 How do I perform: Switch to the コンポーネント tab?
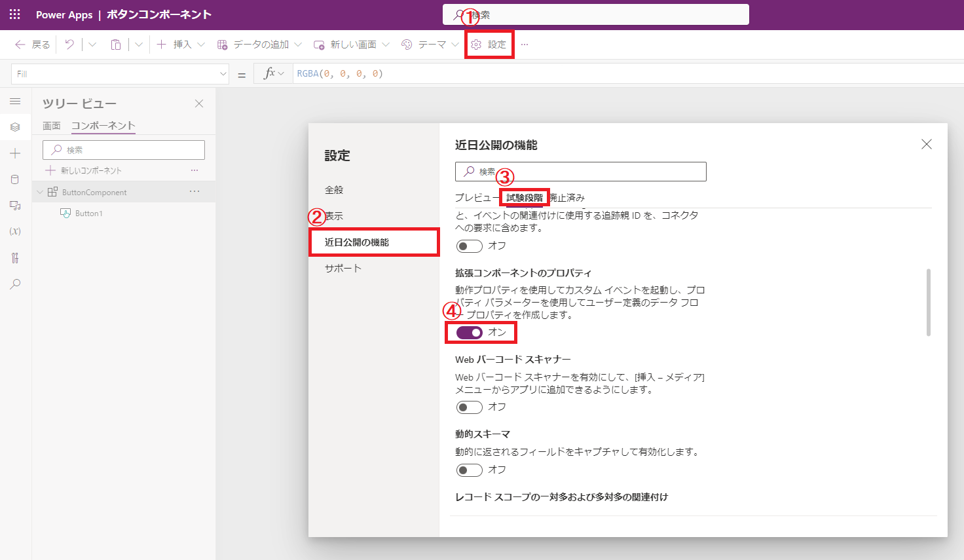[102, 125]
